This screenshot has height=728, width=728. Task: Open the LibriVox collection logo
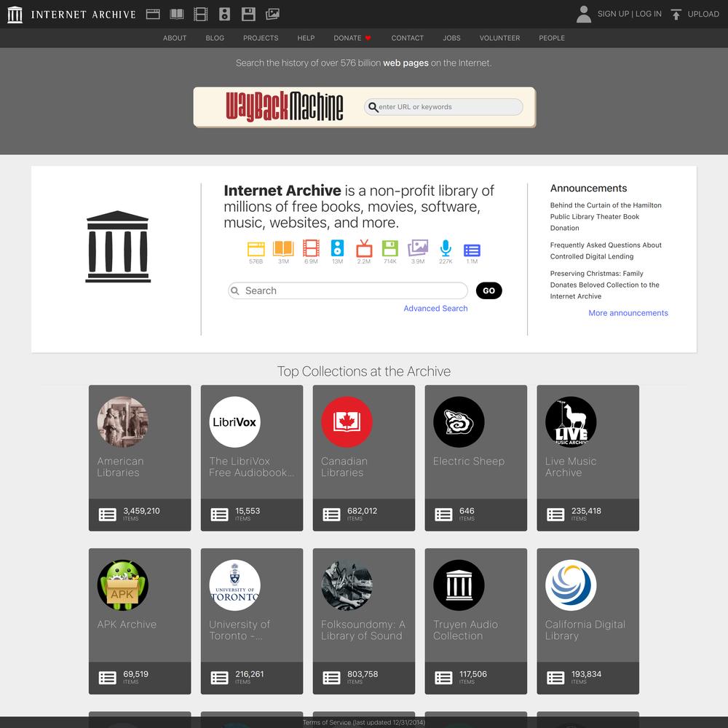click(235, 422)
